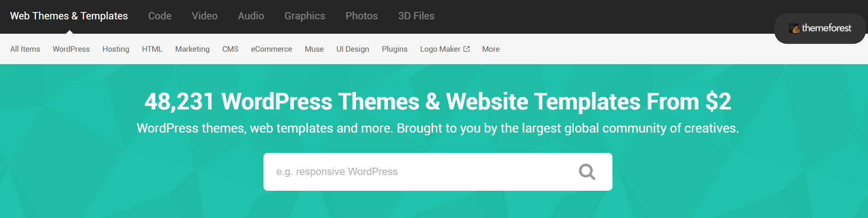Viewport: 868px width, 218px height.
Task: Switch to the Code marketplace tab
Action: click(160, 16)
